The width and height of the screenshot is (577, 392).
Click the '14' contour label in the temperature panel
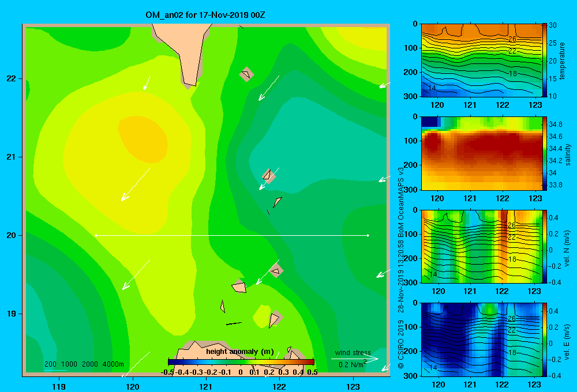point(432,88)
